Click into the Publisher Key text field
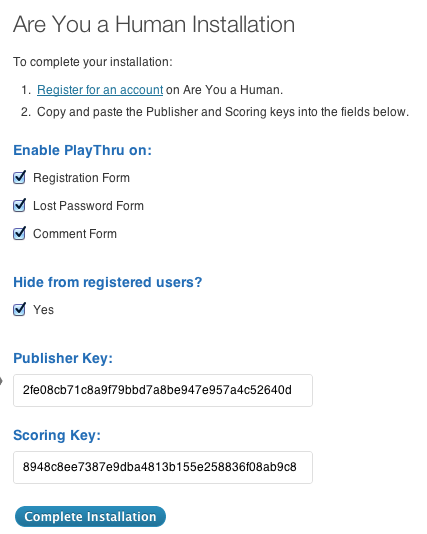Image resolution: width=427 pixels, height=534 pixels. pos(163,390)
